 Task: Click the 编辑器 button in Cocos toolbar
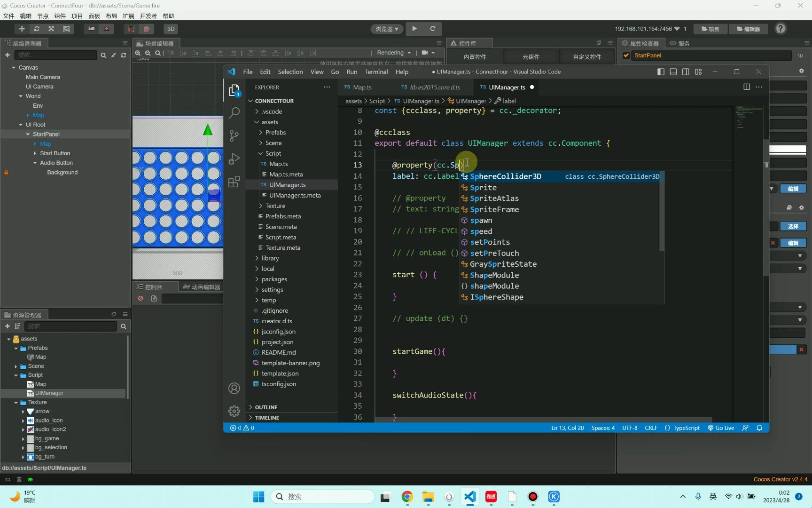(x=748, y=29)
